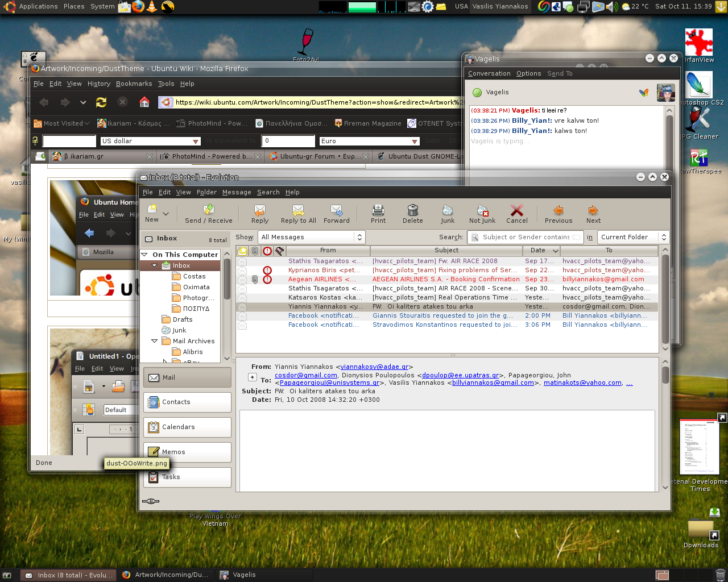Open the Show All Messages dropdown
728x582 pixels.
[312, 237]
